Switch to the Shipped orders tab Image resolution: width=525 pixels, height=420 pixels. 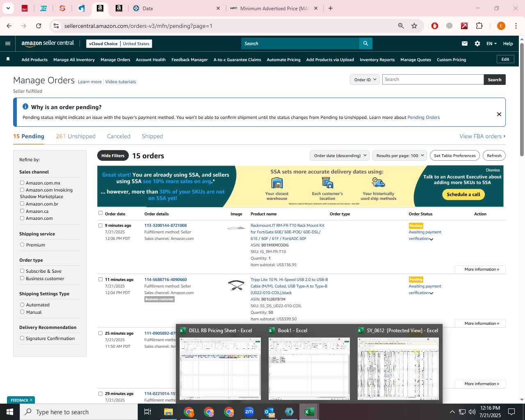tap(152, 136)
